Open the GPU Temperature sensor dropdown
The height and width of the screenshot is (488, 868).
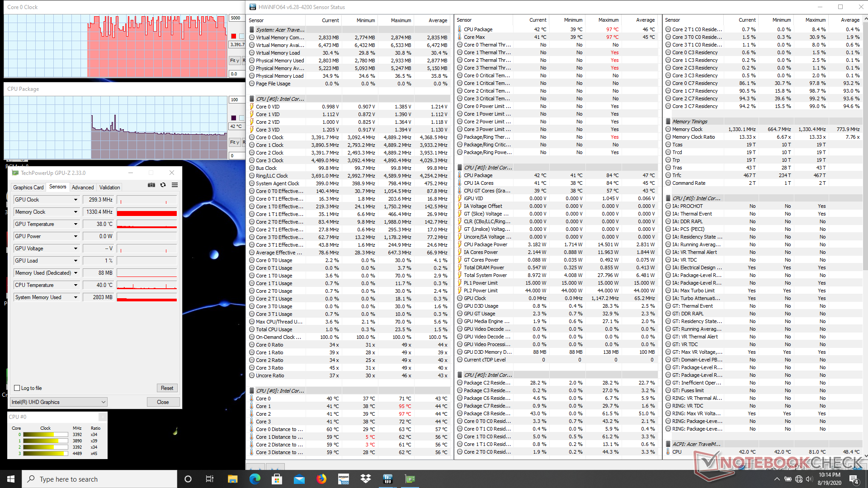(x=75, y=224)
